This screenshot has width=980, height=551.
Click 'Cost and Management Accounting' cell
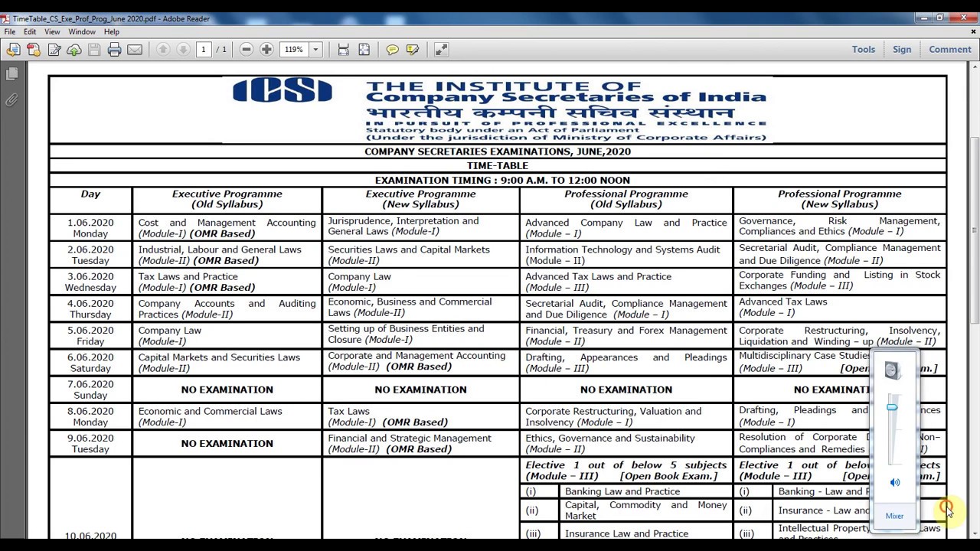tap(227, 228)
